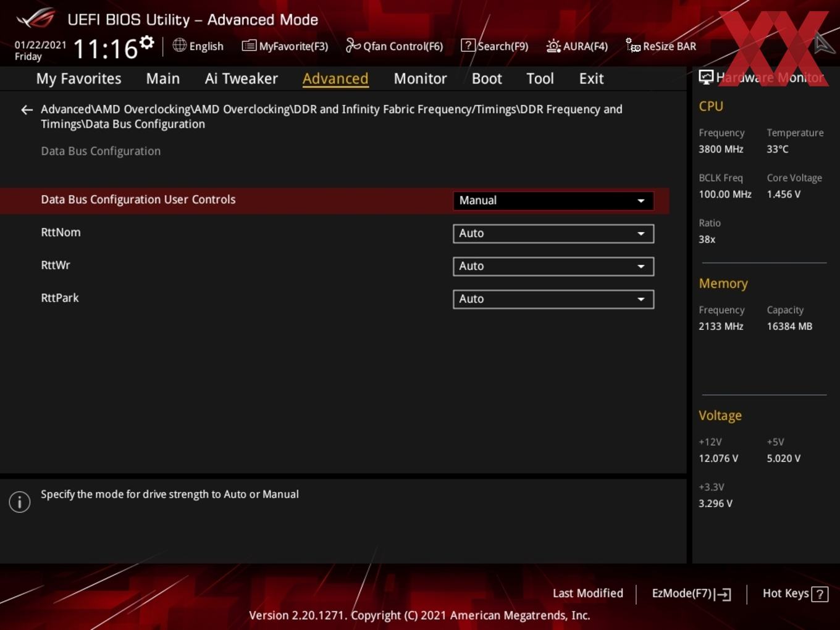Click the MyFavorite list icon

pyautogui.click(x=249, y=46)
